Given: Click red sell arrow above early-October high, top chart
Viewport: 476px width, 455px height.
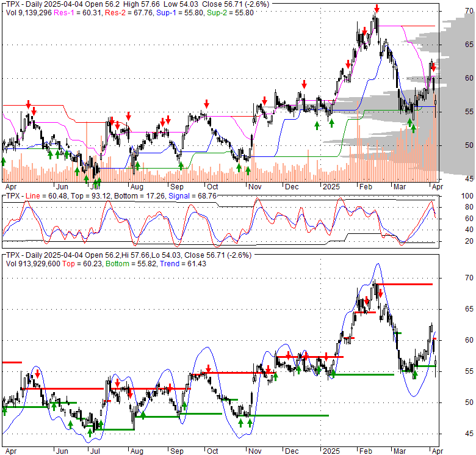Looking at the screenshot, I should point(206,104).
